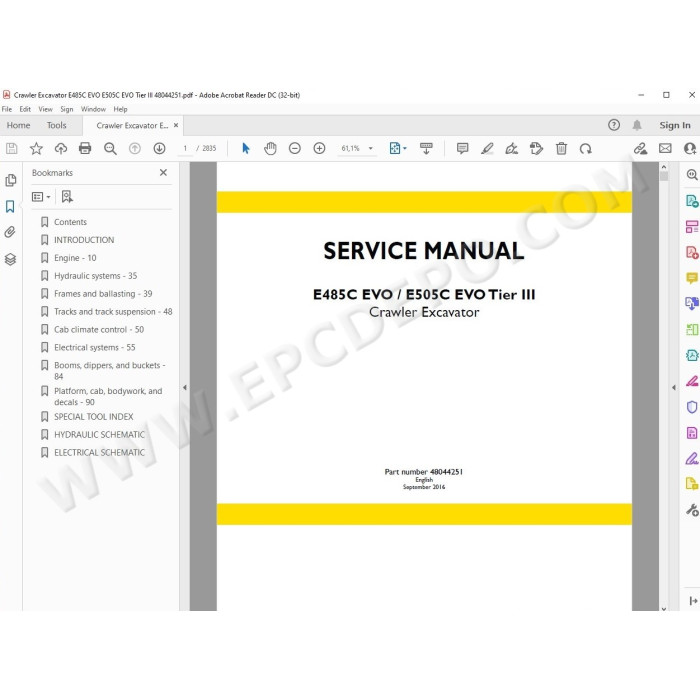This screenshot has height=700, width=700.
Task: Toggle the Bookmarks panel icon
Action: (10, 206)
